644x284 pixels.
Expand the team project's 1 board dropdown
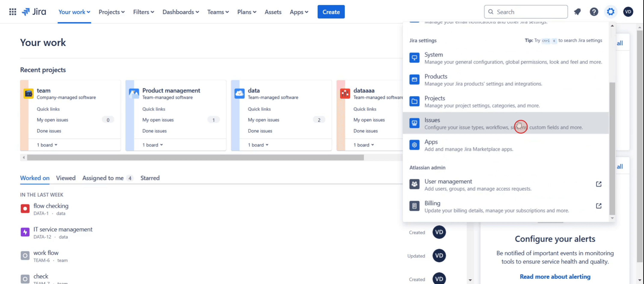coord(47,145)
